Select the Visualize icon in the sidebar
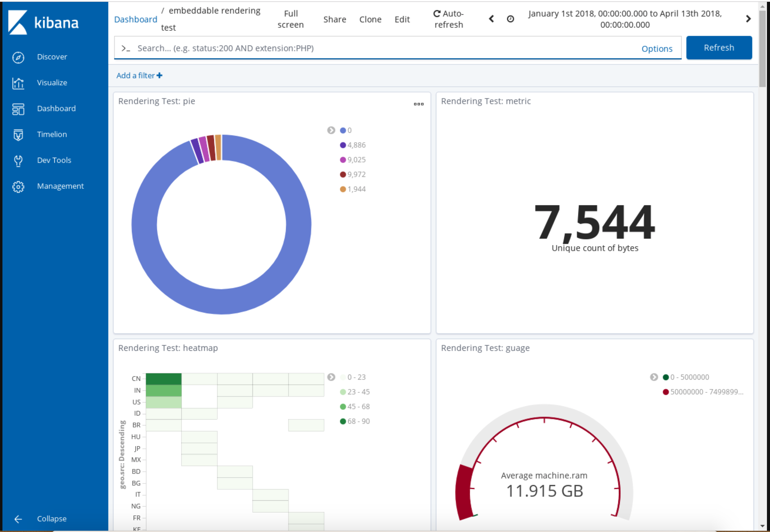The height and width of the screenshot is (532, 770). pos(18,82)
